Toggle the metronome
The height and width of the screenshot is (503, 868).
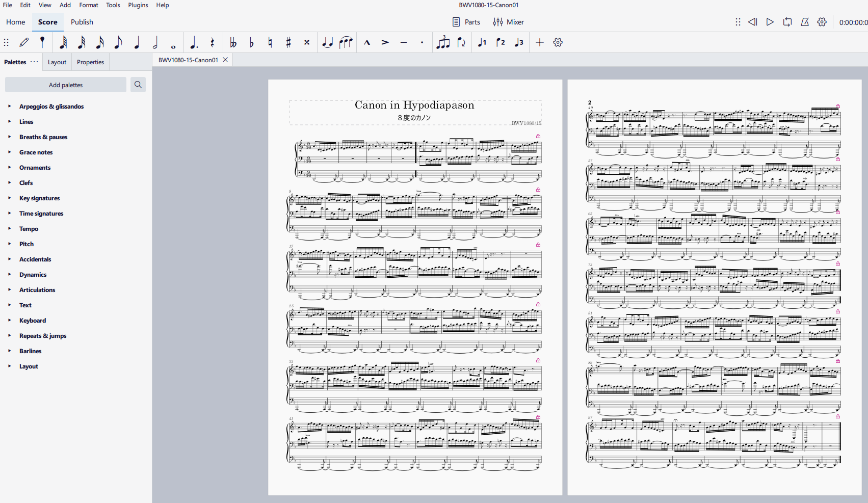pyautogui.click(x=805, y=22)
